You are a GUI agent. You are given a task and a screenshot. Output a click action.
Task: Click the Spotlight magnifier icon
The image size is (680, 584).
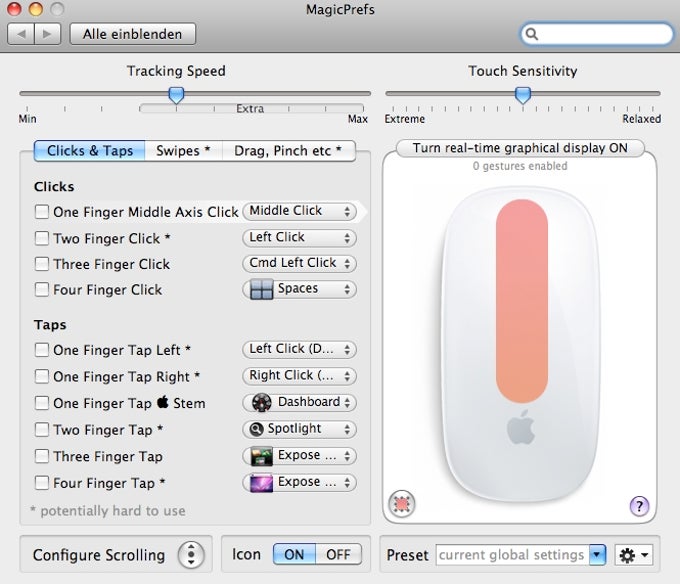click(256, 429)
